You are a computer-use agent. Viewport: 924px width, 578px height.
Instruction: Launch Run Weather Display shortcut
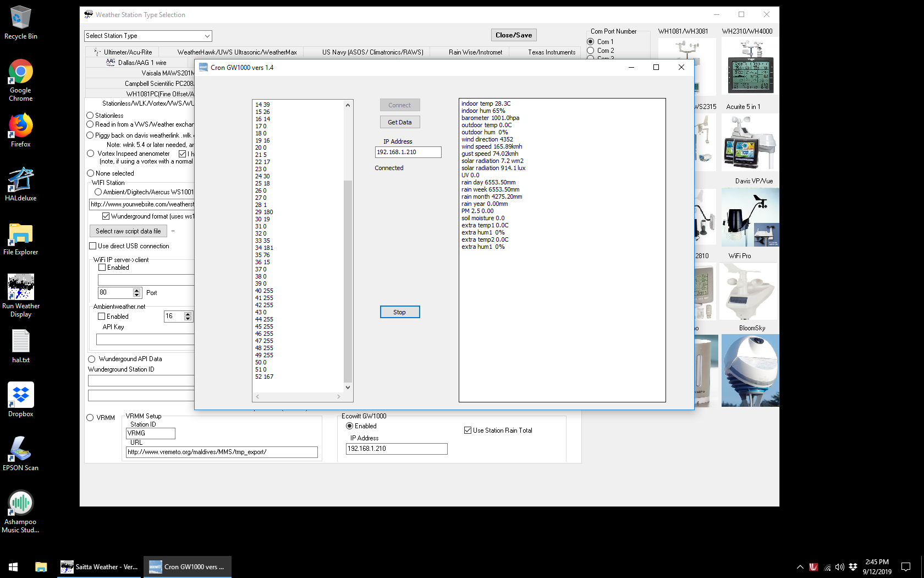point(20,296)
